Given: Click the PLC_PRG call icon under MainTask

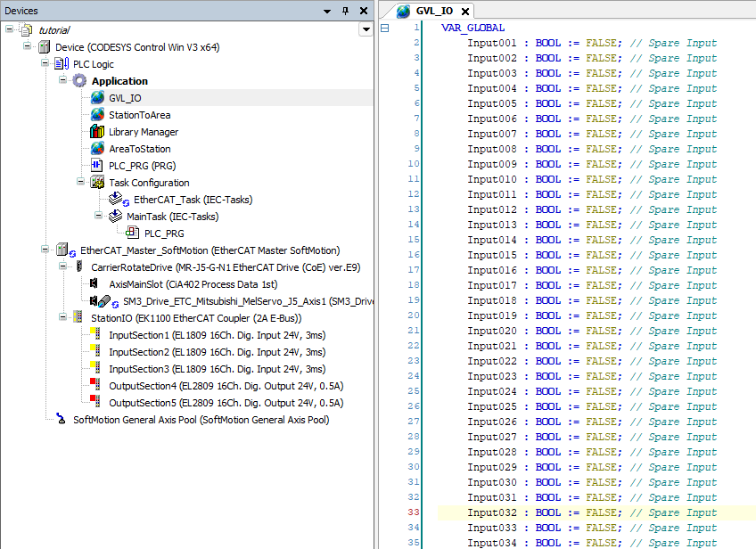Looking at the screenshot, I should [x=133, y=233].
